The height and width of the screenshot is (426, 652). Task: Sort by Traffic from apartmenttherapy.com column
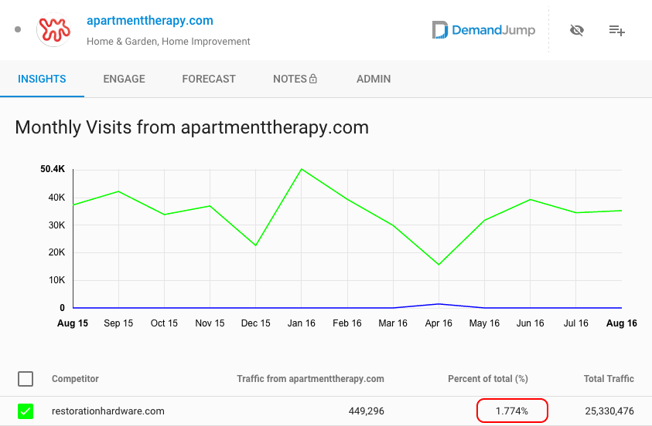point(311,379)
